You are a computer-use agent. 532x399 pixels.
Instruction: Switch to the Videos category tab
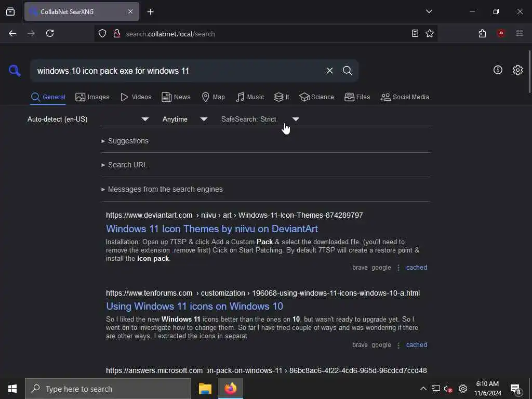click(136, 97)
